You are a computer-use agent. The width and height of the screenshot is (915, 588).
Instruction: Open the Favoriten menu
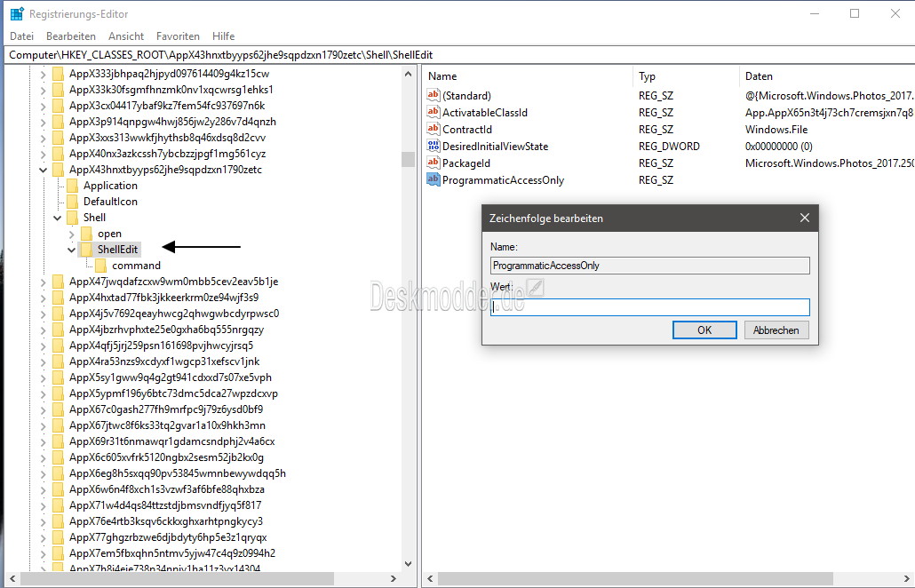[178, 36]
